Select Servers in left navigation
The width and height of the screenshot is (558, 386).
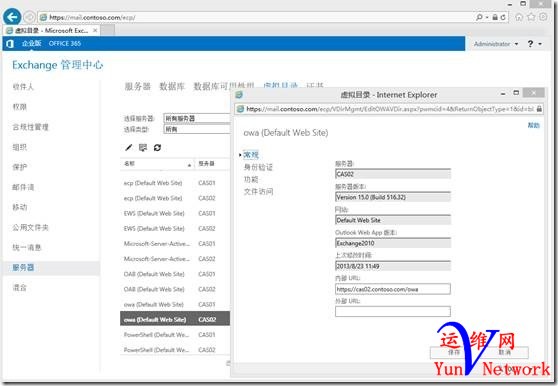coord(51,268)
